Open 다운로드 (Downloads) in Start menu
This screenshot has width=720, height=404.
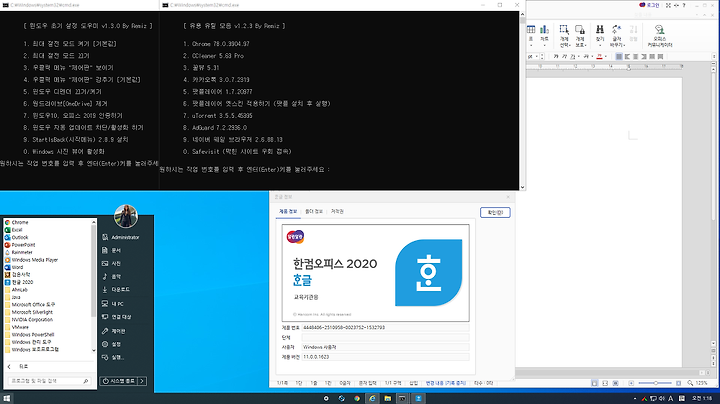pos(116,290)
